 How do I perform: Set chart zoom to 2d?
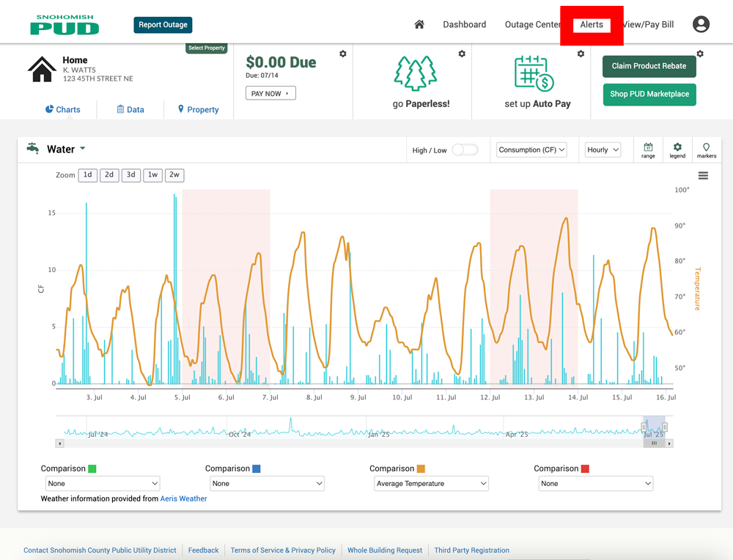point(109,175)
